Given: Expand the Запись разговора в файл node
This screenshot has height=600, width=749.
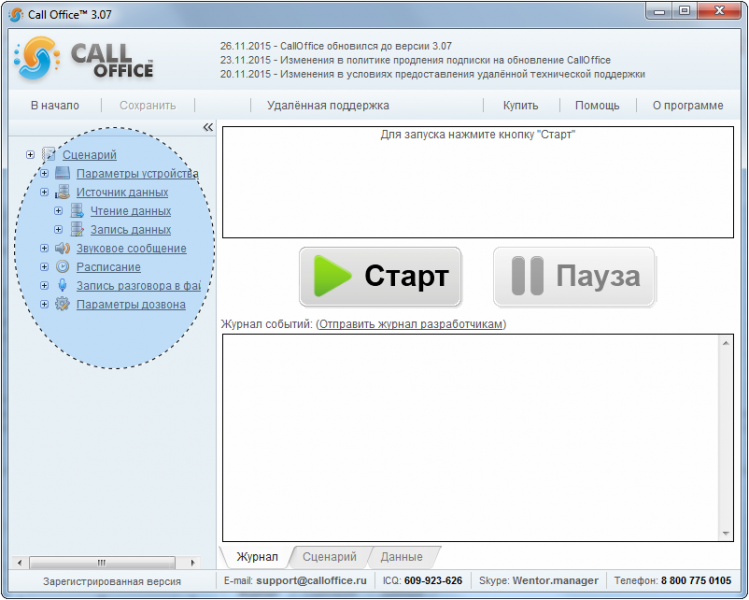Looking at the screenshot, I should coord(44,285).
